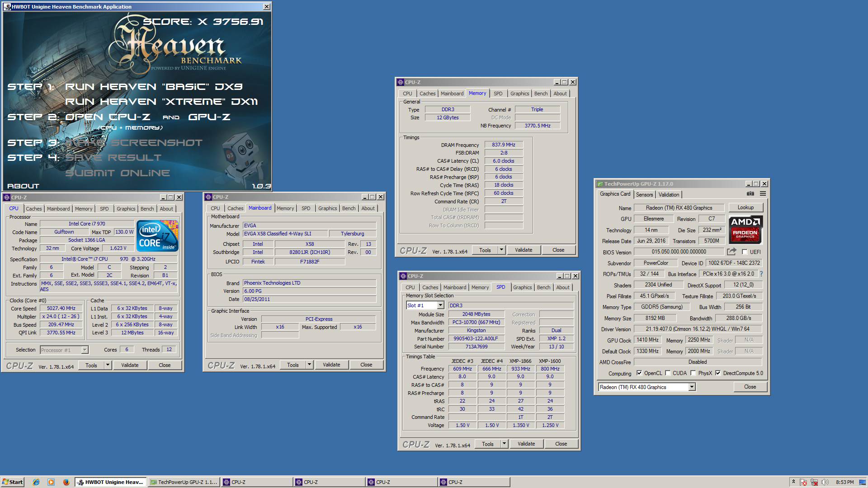Switch to Caches tab in CPU-Z CPU window
The height and width of the screenshot is (488, 868).
pos(33,209)
